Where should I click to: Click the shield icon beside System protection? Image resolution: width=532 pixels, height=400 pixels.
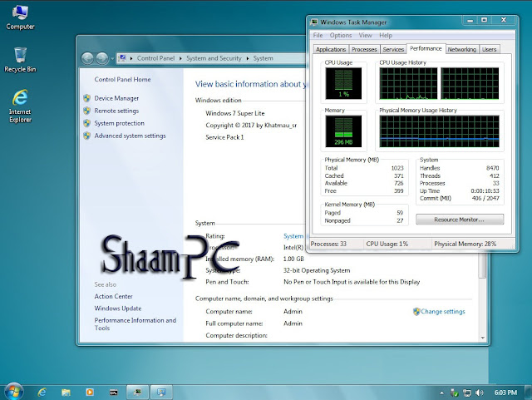click(x=86, y=123)
